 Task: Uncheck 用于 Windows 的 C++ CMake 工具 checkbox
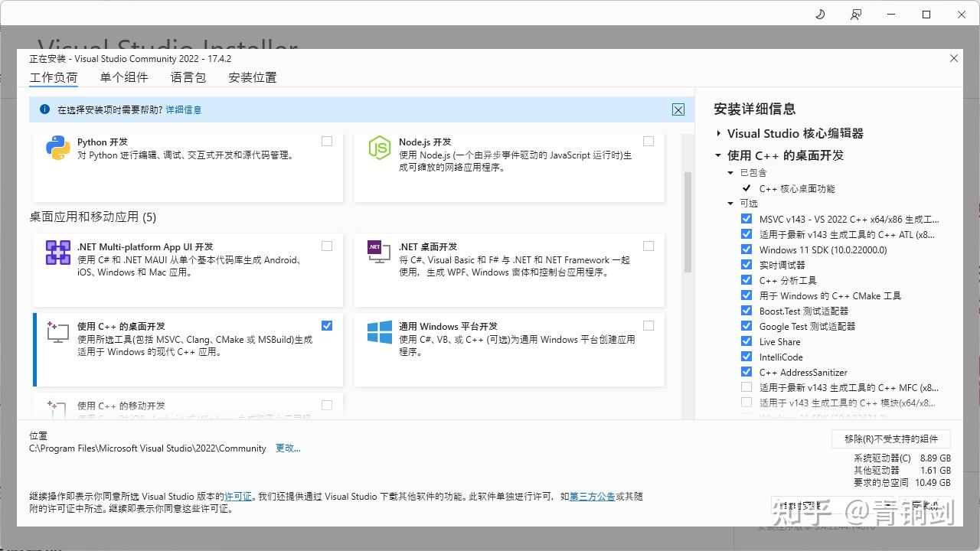pyautogui.click(x=746, y=295)
